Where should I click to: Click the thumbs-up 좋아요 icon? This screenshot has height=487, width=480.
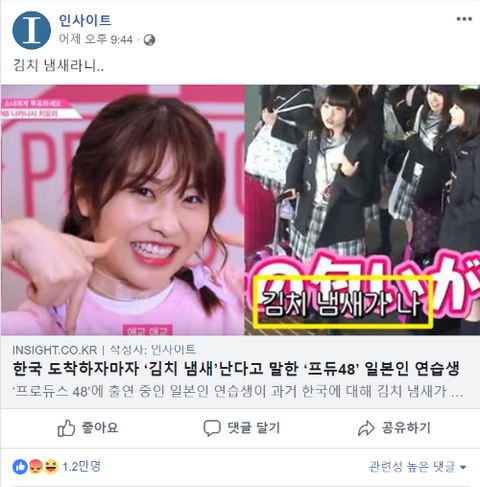click(66, 428)
